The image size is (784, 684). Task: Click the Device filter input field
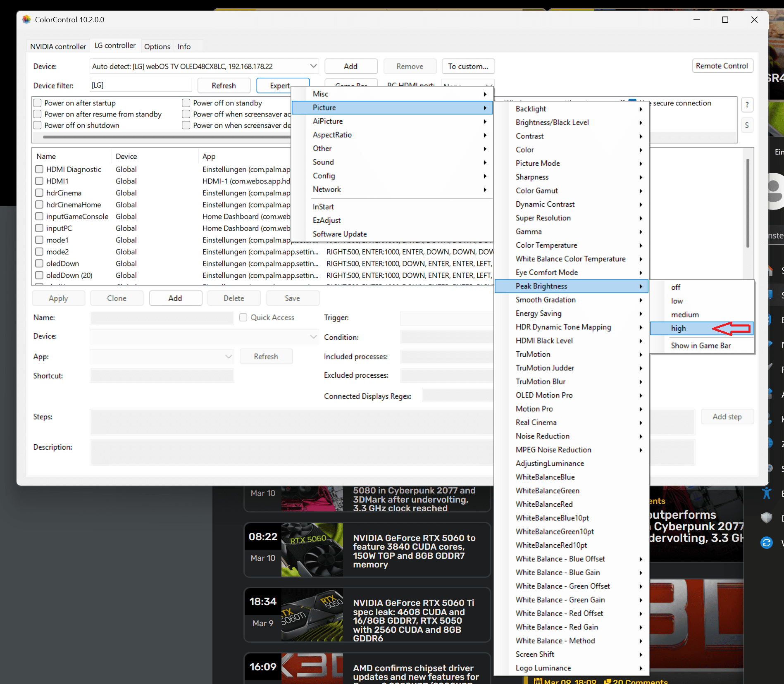tap(141, 85)
